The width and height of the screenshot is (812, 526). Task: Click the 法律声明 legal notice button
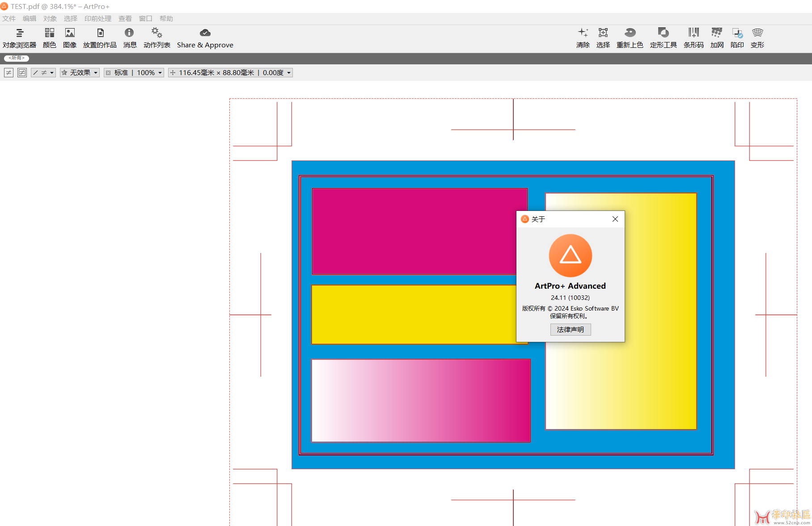pyautogui.click(x=571, y=329)
